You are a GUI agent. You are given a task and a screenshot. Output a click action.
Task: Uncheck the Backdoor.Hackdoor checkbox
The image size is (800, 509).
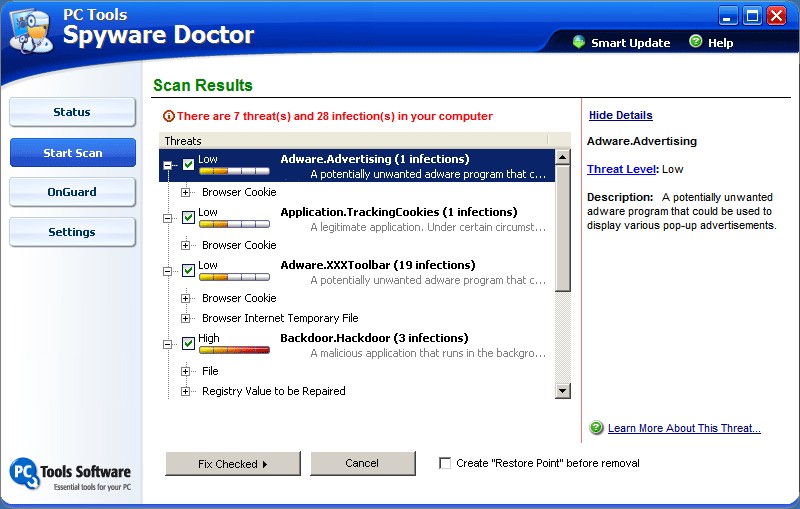(188, 343)
